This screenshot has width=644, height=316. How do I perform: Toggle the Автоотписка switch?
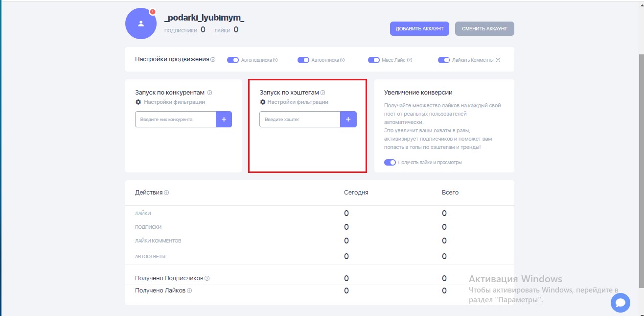point(303,60)
